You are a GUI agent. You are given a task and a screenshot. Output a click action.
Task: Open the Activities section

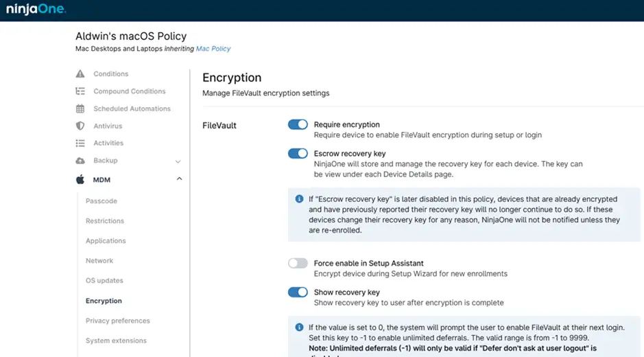[x=108, y=143]
